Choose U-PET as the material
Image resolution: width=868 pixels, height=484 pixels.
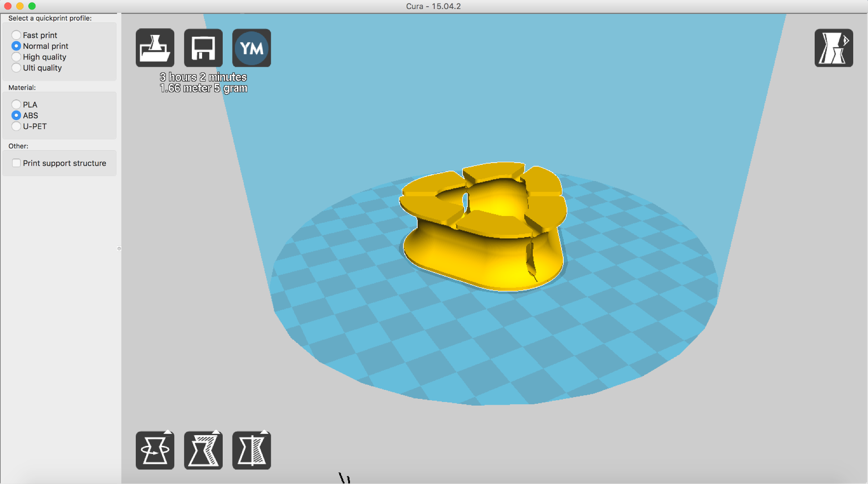pyautogui.click(x=17, y=126)
